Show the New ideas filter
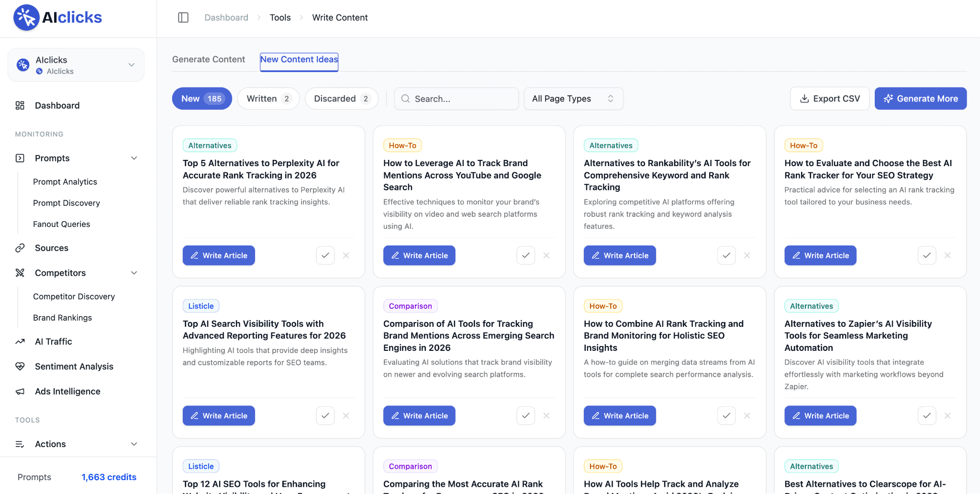This screenshot has width=980, height=494. pos(202,99)
